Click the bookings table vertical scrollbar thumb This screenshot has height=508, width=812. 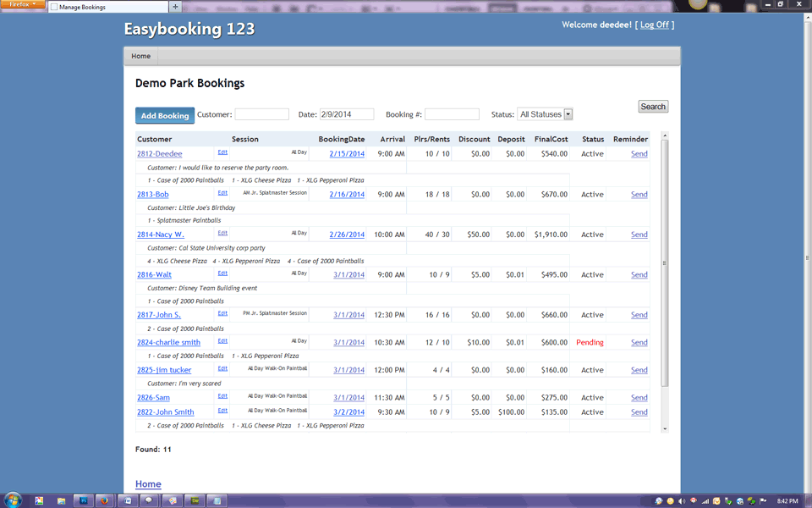pyautogui.click(x=665, y=262)
